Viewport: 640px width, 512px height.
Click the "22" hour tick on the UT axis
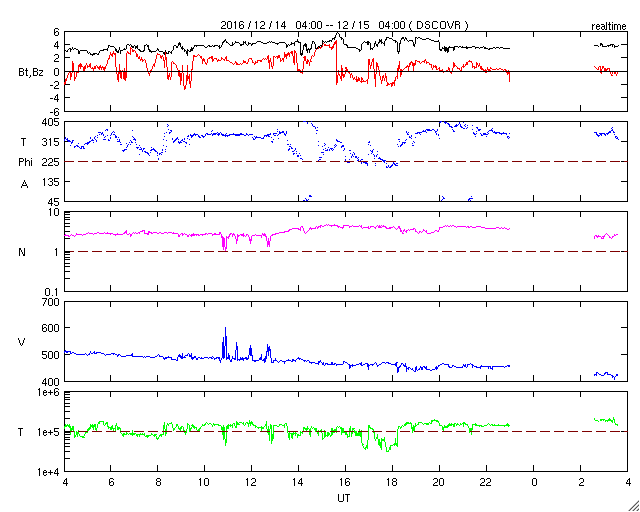tap(486, 482)
